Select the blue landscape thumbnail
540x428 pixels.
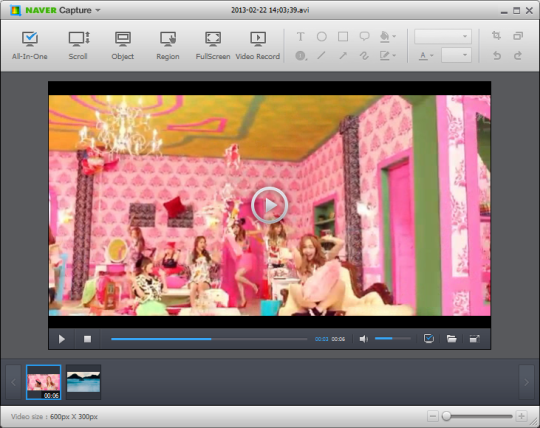point(83,382)
